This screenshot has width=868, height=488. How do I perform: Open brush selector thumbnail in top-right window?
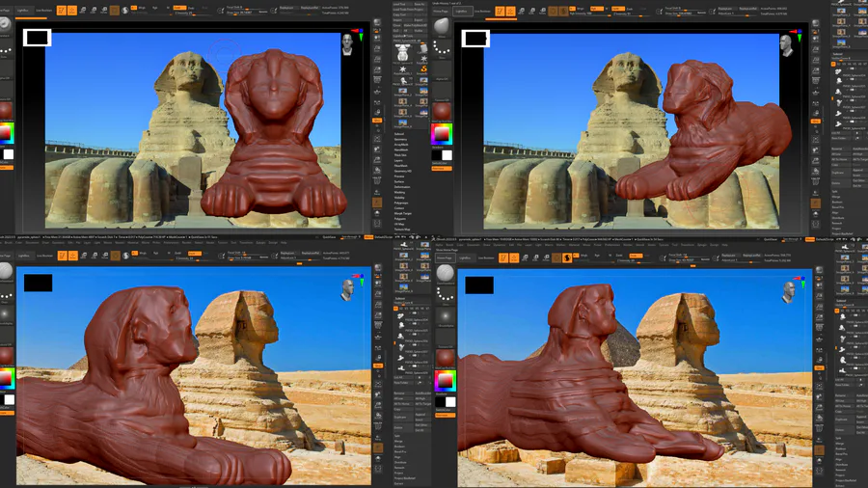[443, 27]
